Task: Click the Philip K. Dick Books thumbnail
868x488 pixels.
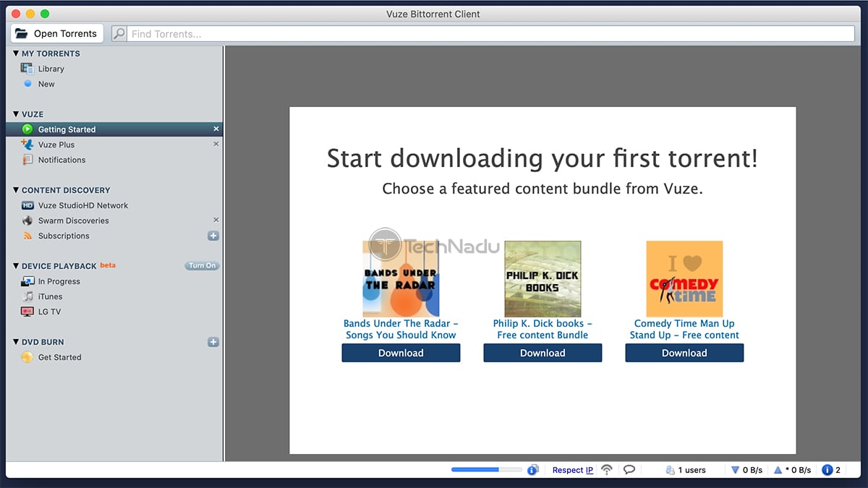Action: pyautogui.click(x=542, y=278)
